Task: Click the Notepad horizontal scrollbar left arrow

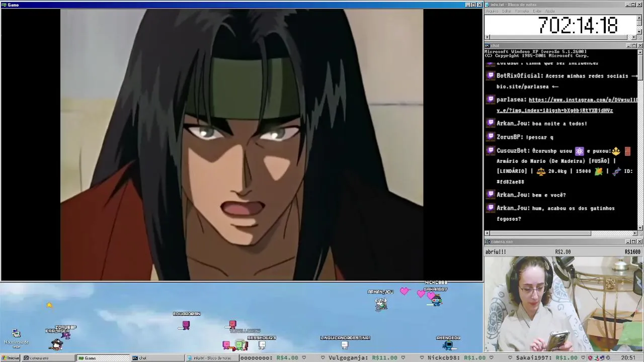Action: click(487, 37)
